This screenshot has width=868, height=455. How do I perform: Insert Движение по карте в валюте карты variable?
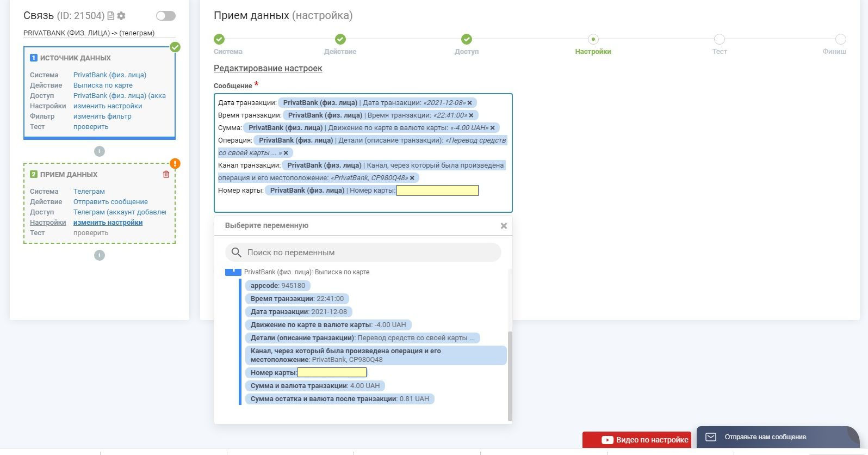[x=328, y=325]
